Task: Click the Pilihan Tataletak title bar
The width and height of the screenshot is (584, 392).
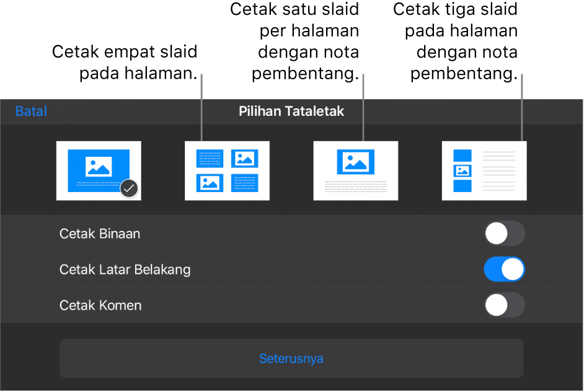Action: tap(291, 111)
